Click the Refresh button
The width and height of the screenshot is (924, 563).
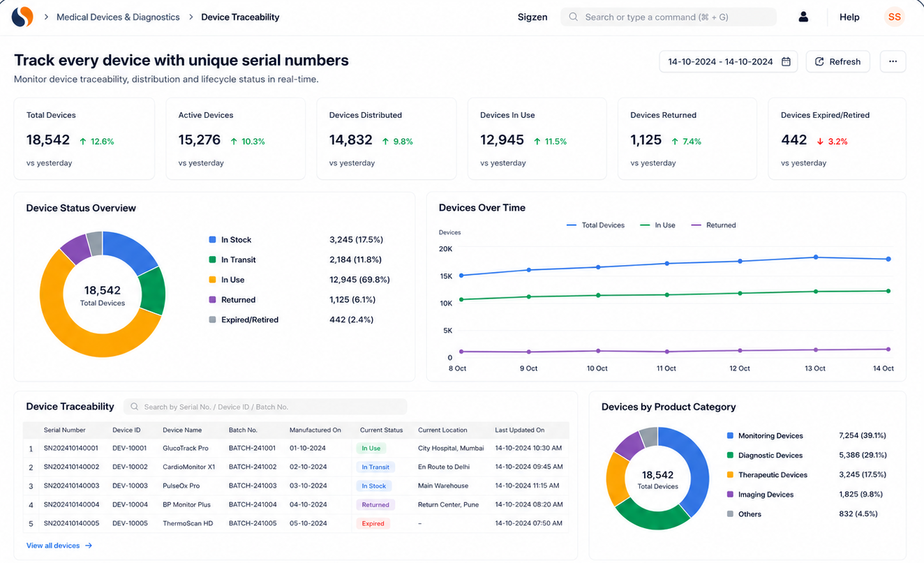pyautogui.click(x=838, y=61)
